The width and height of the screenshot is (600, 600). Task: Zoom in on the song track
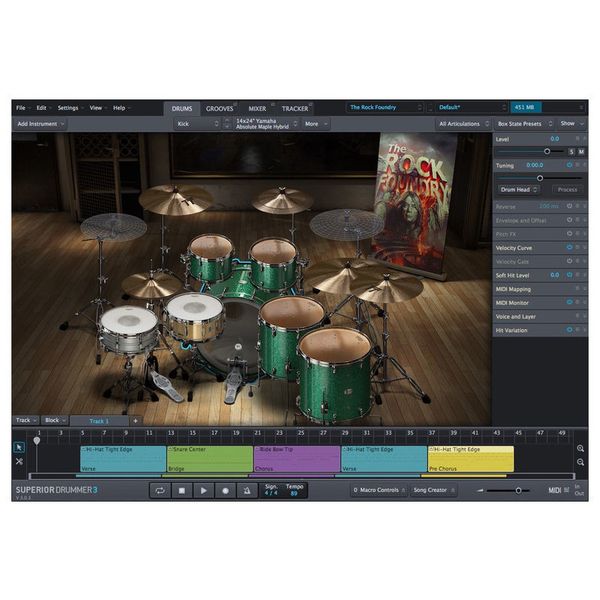[x=580, y=448]
